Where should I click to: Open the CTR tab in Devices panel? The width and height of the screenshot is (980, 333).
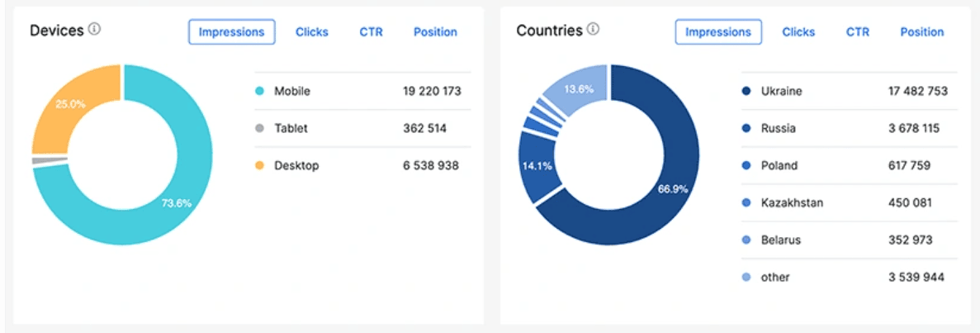(x=371, y=32)
